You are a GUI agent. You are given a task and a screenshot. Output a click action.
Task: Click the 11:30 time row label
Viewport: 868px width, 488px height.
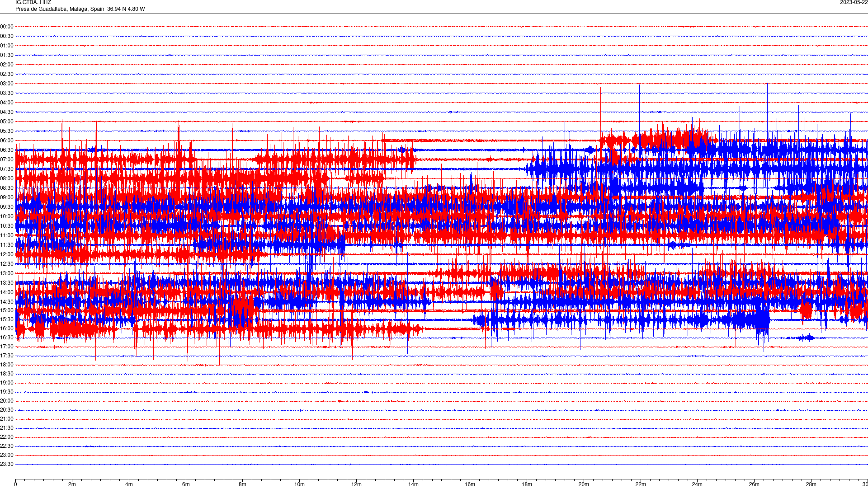(7, 245)
